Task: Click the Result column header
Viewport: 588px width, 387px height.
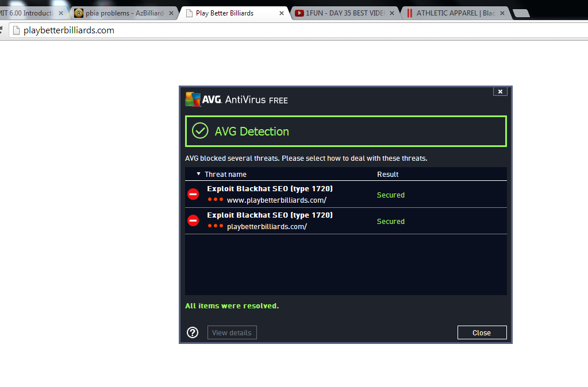Action: [x=387, y=174]
